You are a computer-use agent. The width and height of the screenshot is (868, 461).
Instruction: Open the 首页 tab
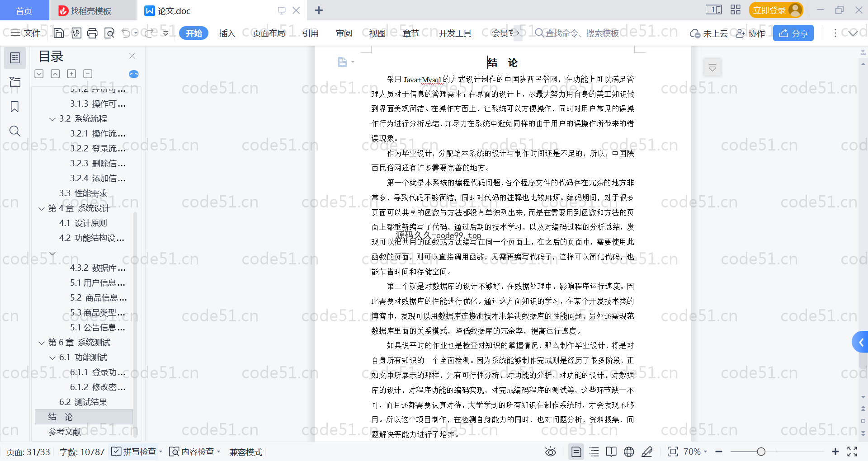[24, 10]
